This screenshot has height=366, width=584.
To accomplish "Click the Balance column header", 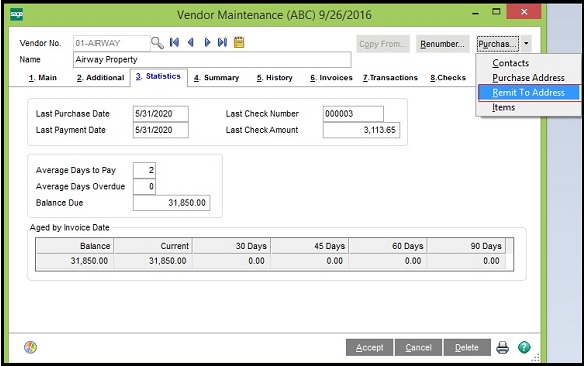I will 75,246.
